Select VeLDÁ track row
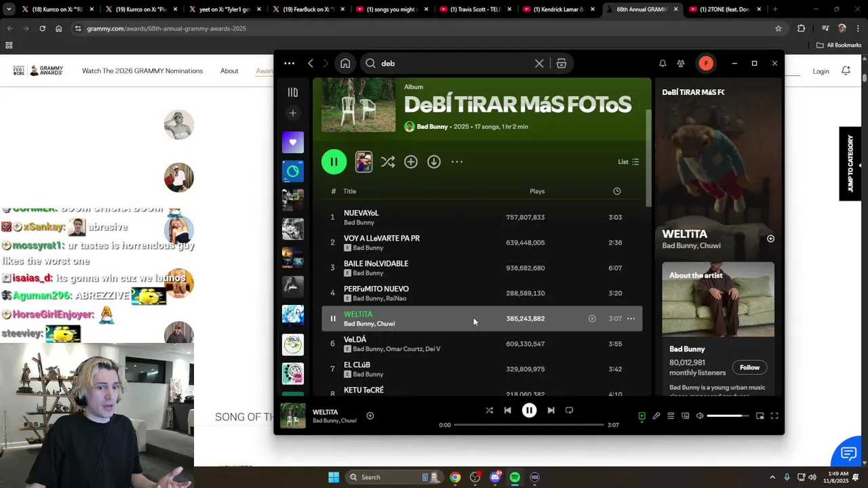Screen dimensions: 868x488 tap(481, 344)
